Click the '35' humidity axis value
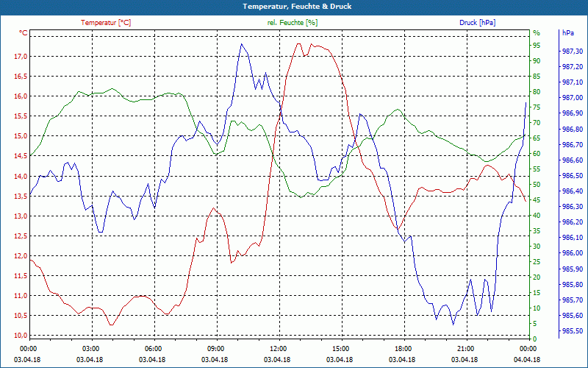Screen dimensions: 588x368 [537, 231]
